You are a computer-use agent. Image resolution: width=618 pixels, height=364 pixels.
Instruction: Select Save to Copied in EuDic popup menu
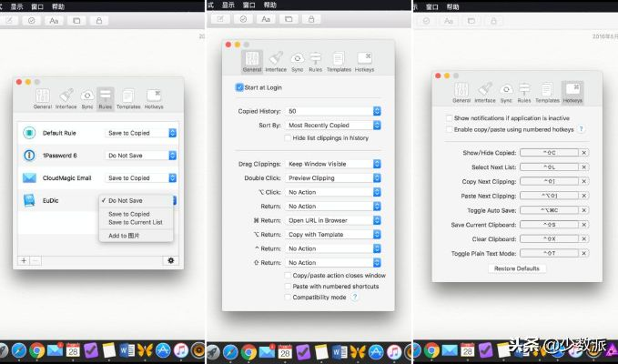click(x=128, y=214)
